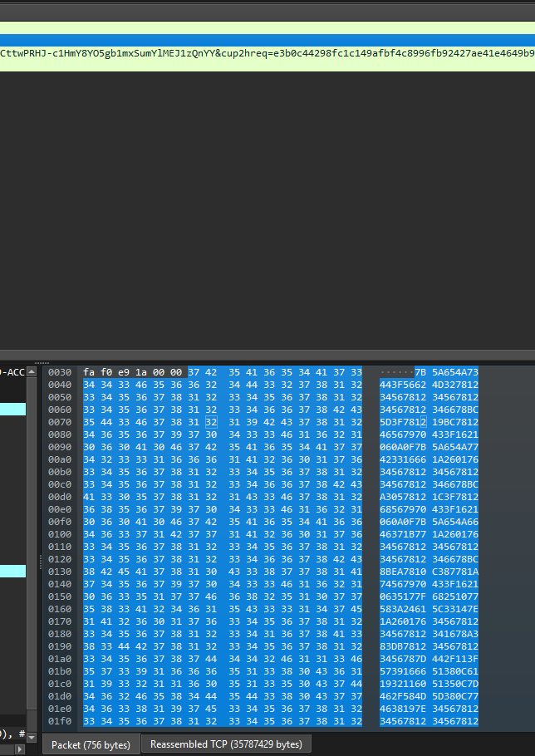Click the scroll-right arrow at the bottom left
535x756 pixels.
pos(20,749)
